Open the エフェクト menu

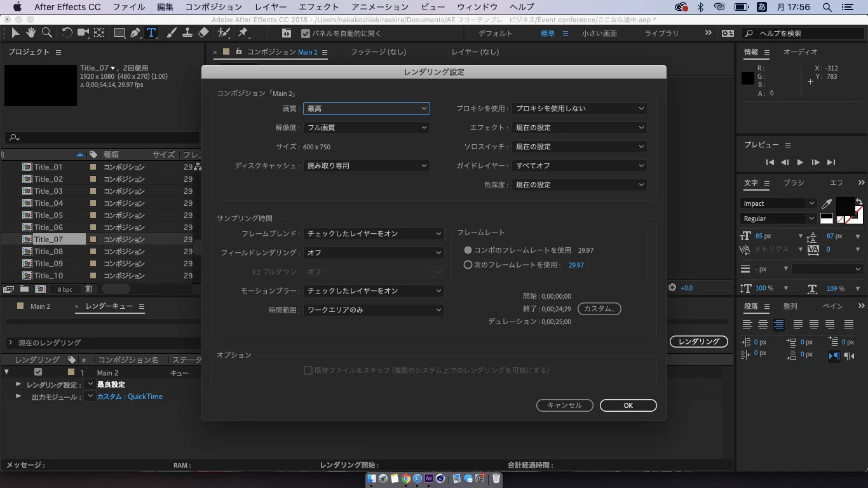point(318,7)
